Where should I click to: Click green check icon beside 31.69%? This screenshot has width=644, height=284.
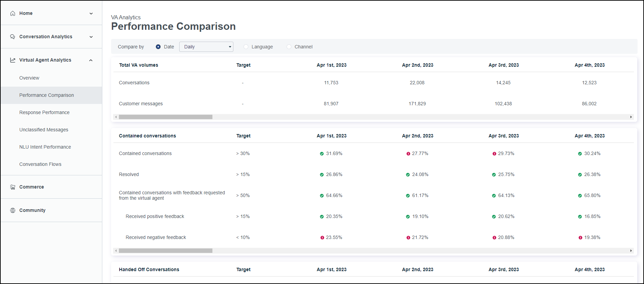[x=322, y=154]
